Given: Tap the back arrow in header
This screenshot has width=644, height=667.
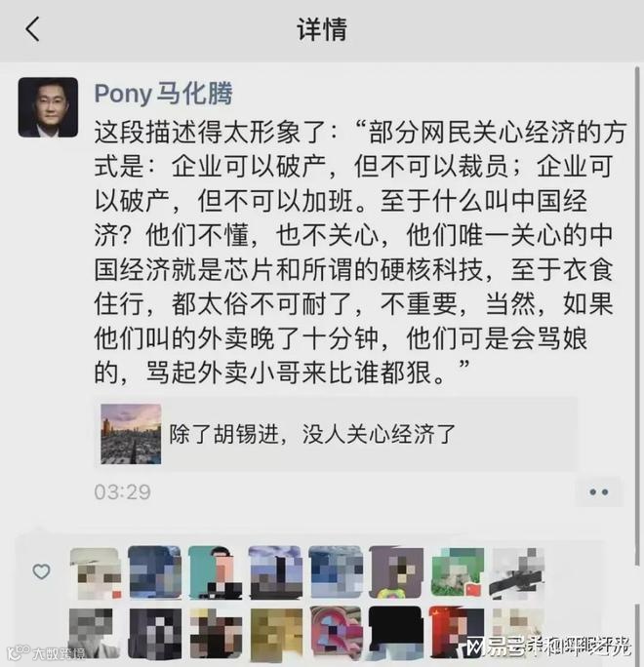Looking at the screenshot, I should point(32,29).
